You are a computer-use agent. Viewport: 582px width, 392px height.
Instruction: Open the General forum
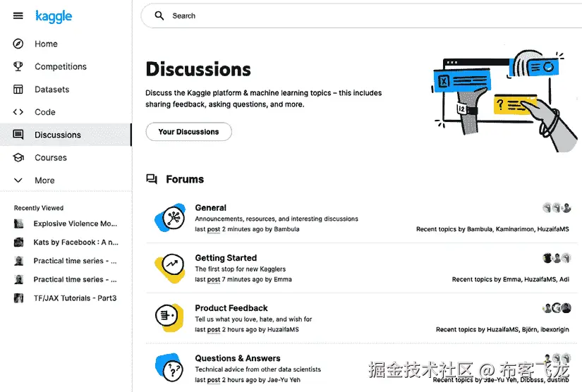coord(210,208)
